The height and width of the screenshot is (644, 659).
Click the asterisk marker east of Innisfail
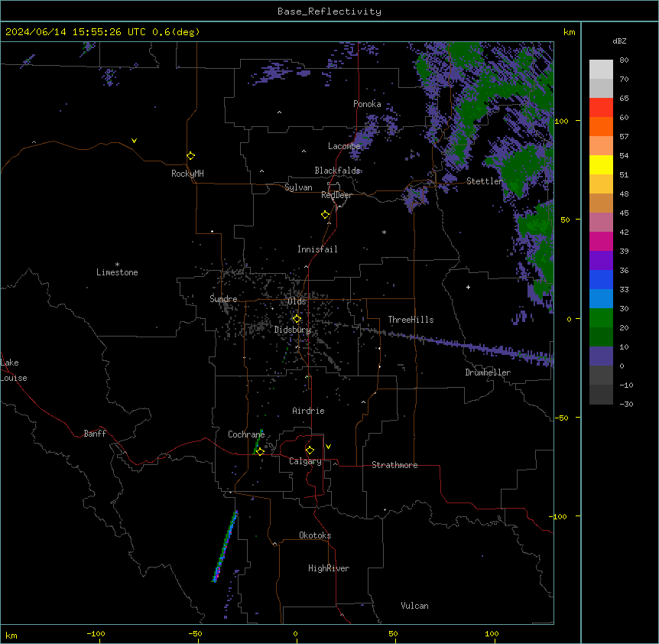[x=384, y=232]
